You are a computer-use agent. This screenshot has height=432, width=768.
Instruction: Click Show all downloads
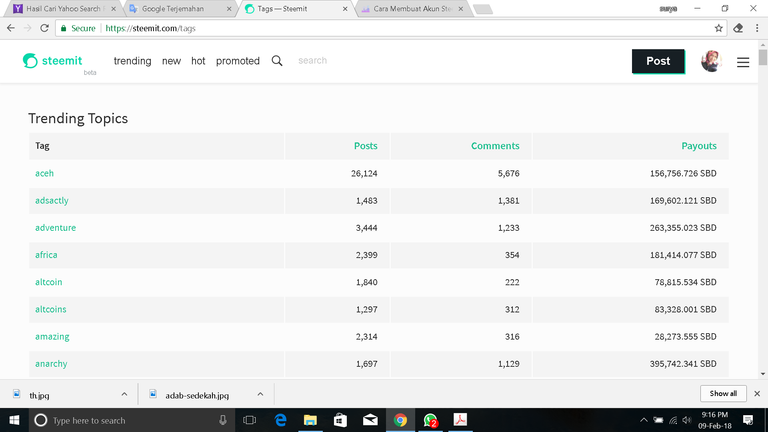pyautogui.click(x=723, y=393)
